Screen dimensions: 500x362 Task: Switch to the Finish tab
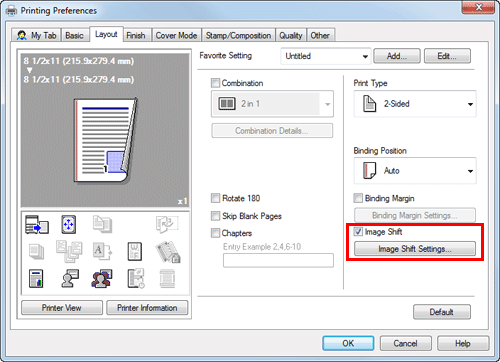pyautogui.click(x=136, y=35)
